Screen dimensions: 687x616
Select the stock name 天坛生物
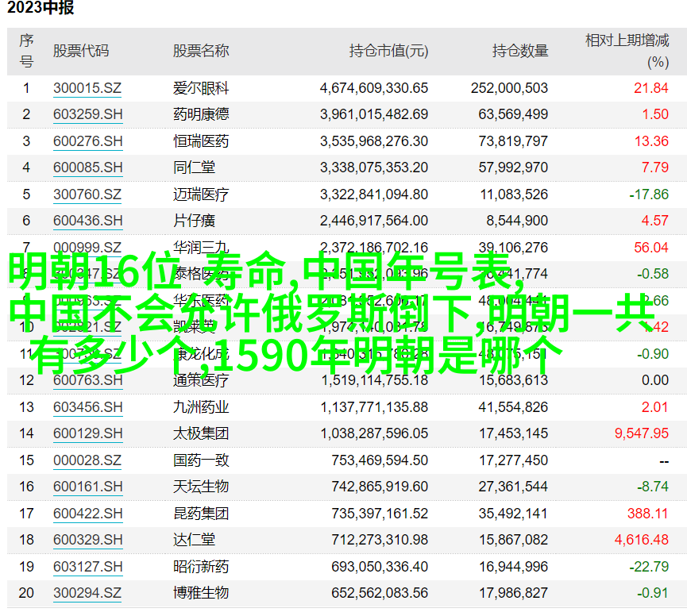[x=201, y=487]
